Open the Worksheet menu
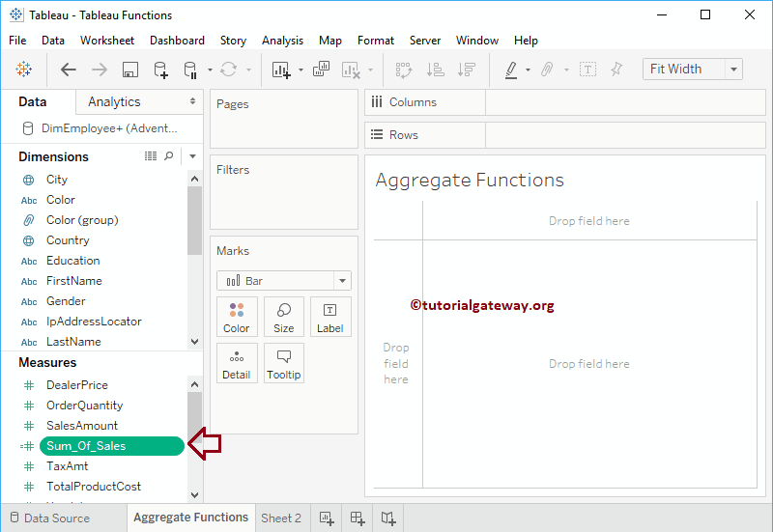Viewport: 773px width, 532px height. pyautogui.click(x=107, y=41)
